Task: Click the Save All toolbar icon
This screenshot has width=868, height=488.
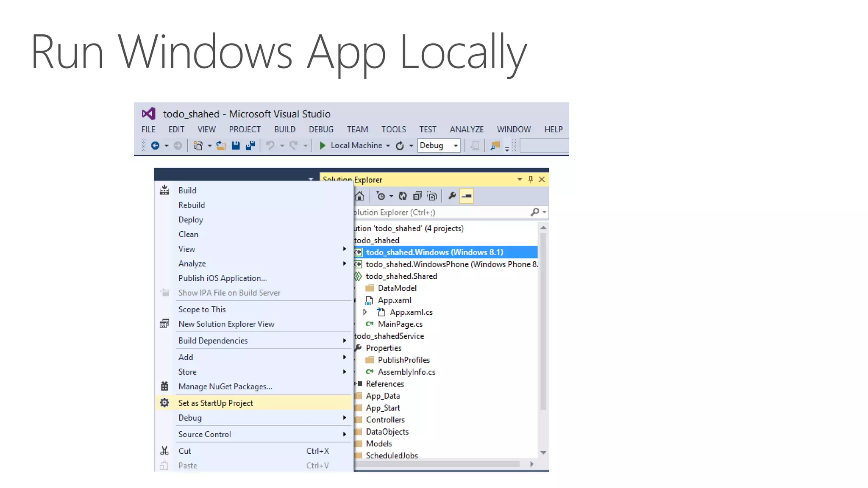Action: [250, 146]
